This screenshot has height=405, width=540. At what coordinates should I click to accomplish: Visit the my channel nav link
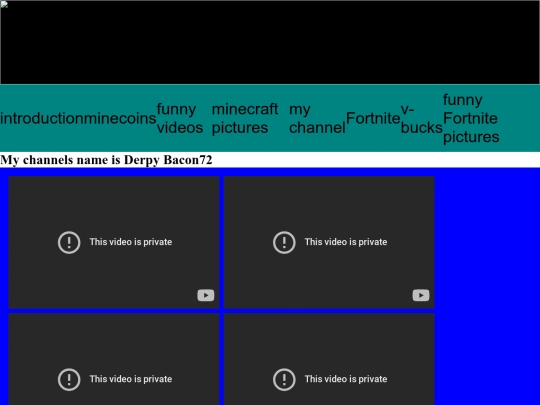pos(317,118)
